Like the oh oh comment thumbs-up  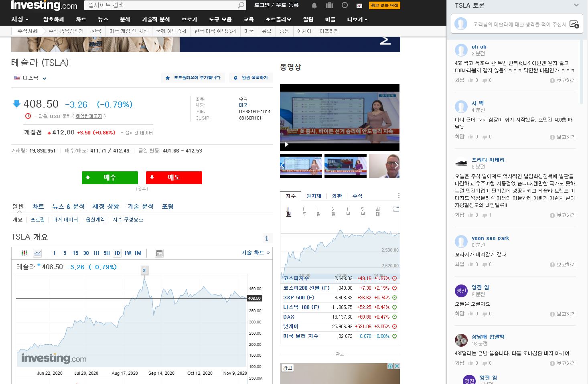pos(470,80)
